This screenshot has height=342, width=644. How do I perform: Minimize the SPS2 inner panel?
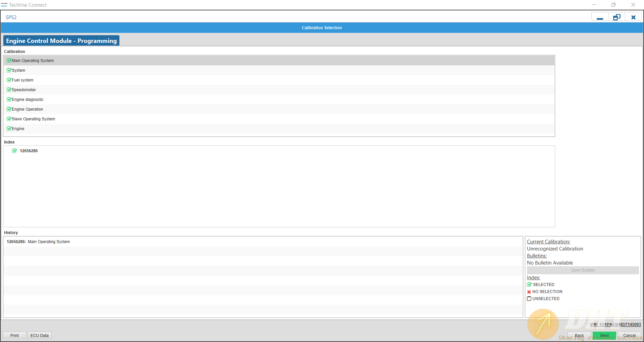point(600,17)
